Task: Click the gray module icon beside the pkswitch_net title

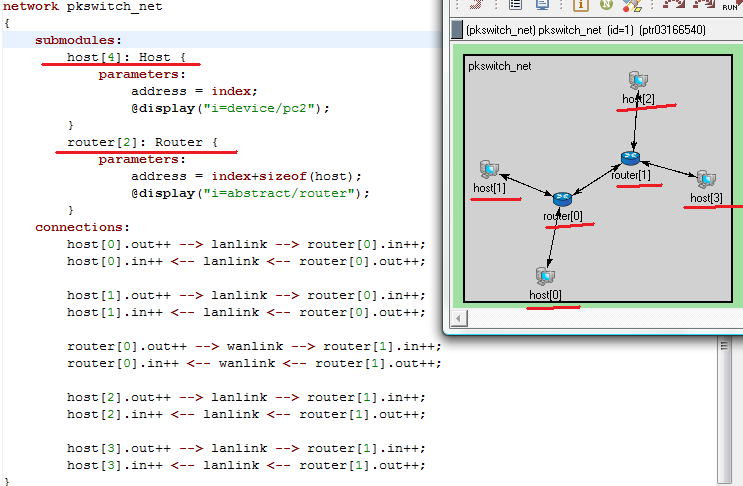Action: click(457, 29)
